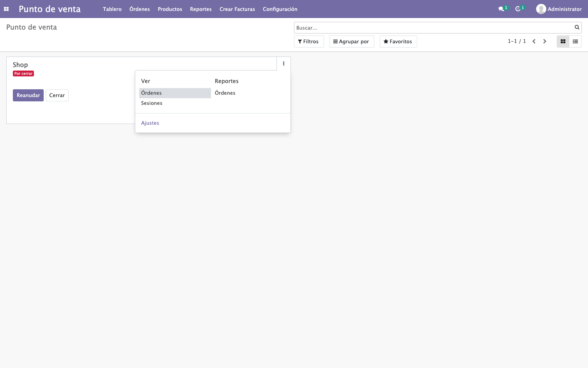This screenshot has width=588, height=368.
Task: Open the Productos menu
Action: 170,9
